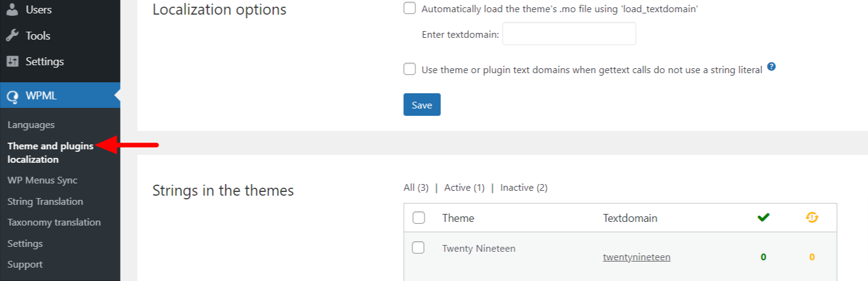The image size is (868, 281).
Task: Toggle use theme or plugin text domains checkbox
Action: coord(410,69)
